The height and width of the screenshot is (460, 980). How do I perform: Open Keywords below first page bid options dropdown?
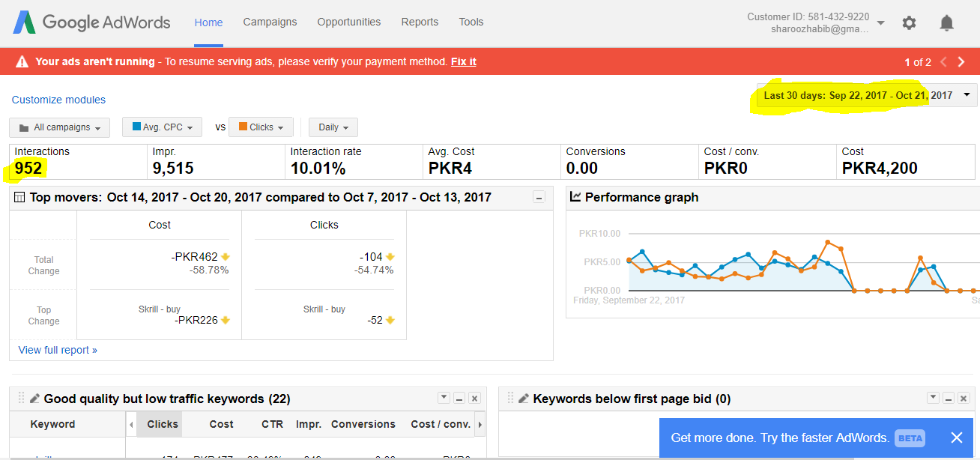pyautogui.click(x=933, y=398)
